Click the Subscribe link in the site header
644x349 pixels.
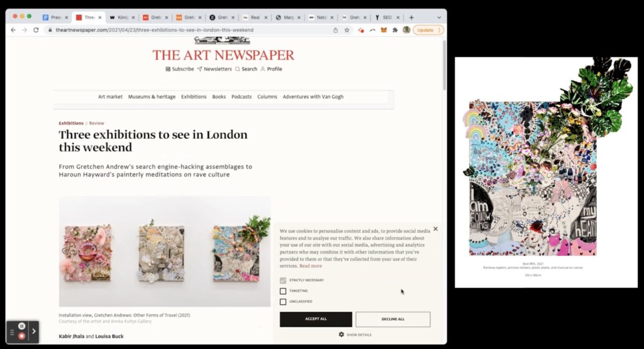point(179,69)
